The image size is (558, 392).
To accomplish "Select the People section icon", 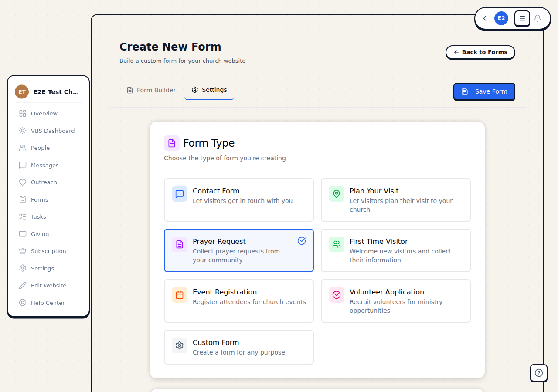I will click(x=23, y=148).
